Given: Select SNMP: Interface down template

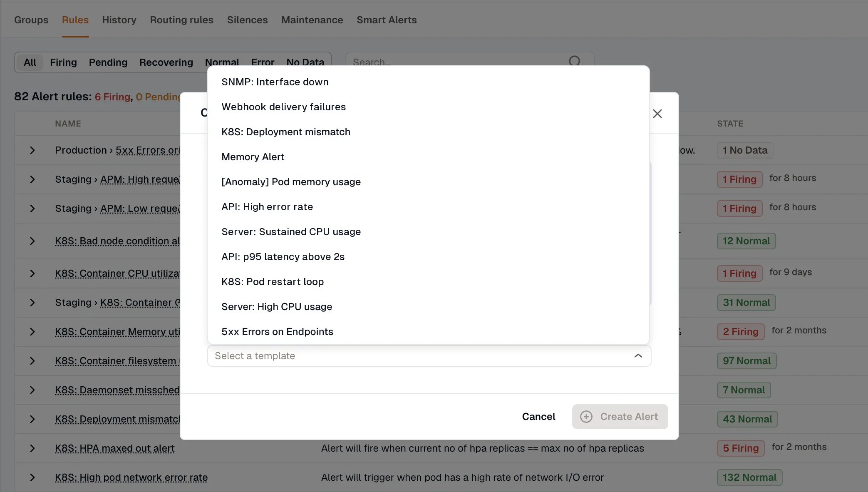Looking at the screenshot, I should point(428,82).
